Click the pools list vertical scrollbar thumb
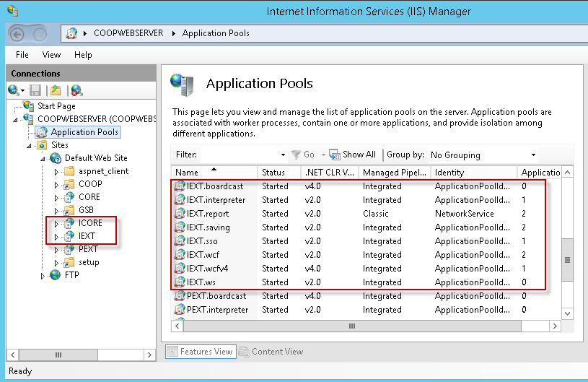The width and height of the screenshot is (588, 382). pyautogui.click(x=567, y=260)
